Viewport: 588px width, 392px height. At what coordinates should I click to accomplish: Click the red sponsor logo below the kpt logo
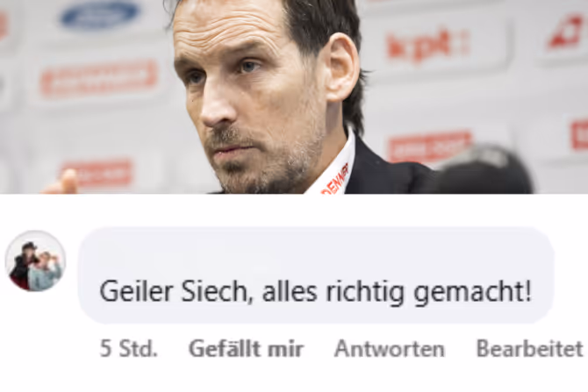[x=427, y=146]
